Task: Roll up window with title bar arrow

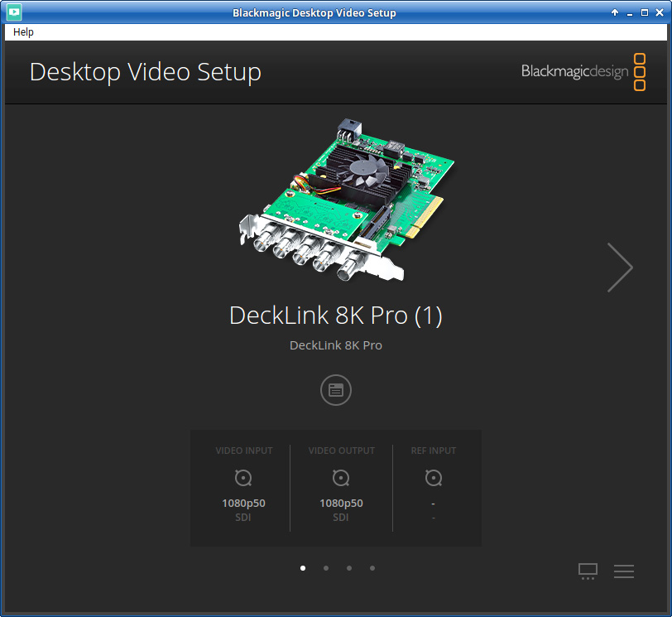Action: pyautogui.click(x=615, y=12)
